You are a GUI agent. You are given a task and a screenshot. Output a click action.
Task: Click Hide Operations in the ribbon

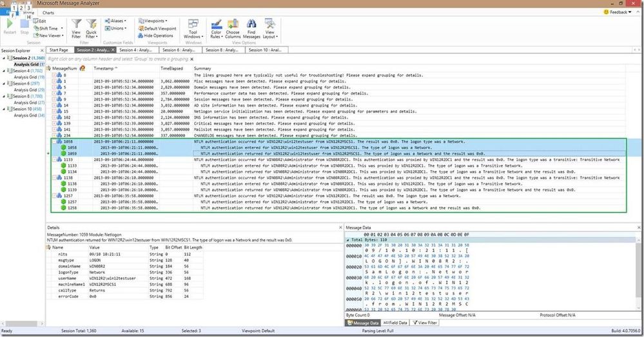click(x=155, y=35)
